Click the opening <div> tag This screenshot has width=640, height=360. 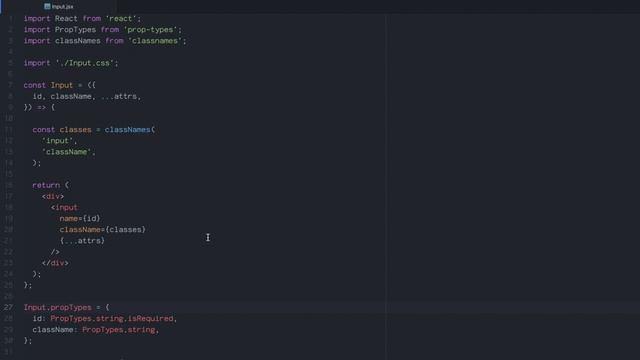tap(53, 196)
